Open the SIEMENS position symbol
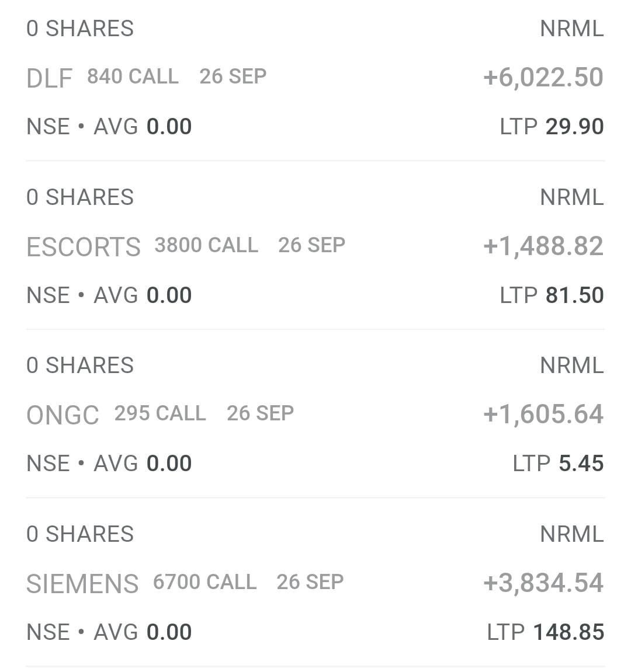The image size is (631, 672). click(x=82, y=583)
